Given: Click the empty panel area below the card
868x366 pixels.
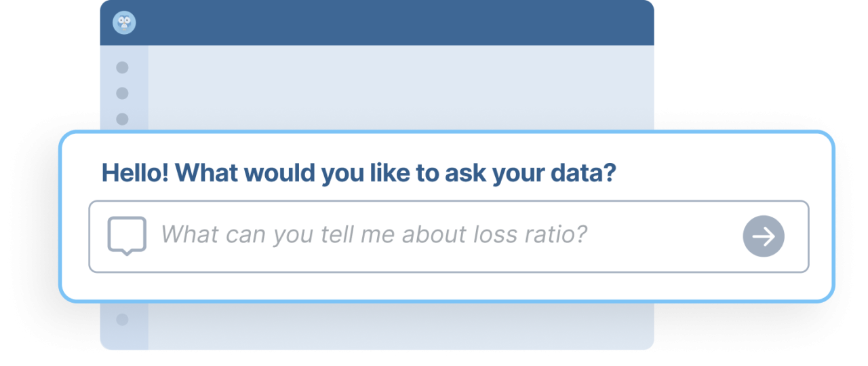Looking at the screenshot, I should coord(400,326).
